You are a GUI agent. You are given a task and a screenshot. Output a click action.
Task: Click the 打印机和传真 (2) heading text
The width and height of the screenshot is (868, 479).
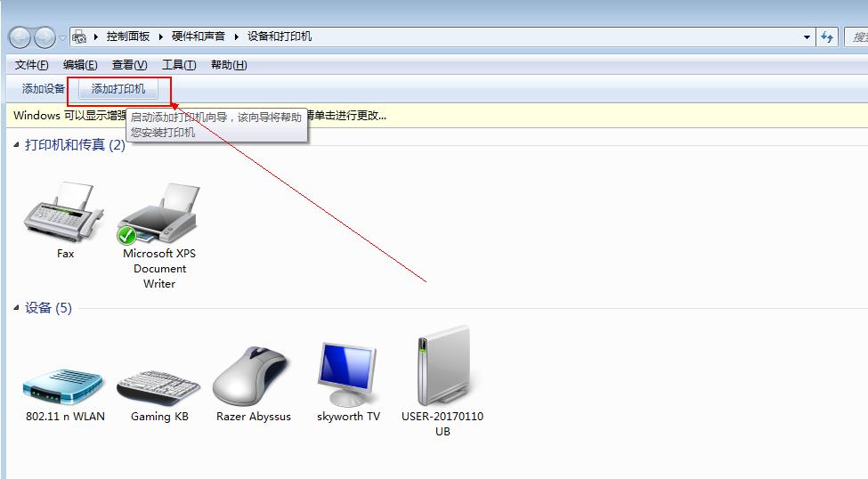75,145
